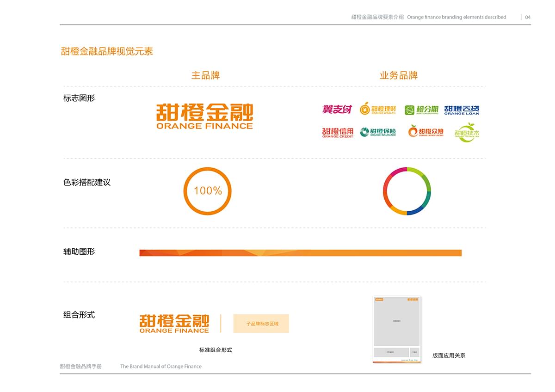Click the page number 04
This screenshot has height=392, width=555.
(528, 17)
